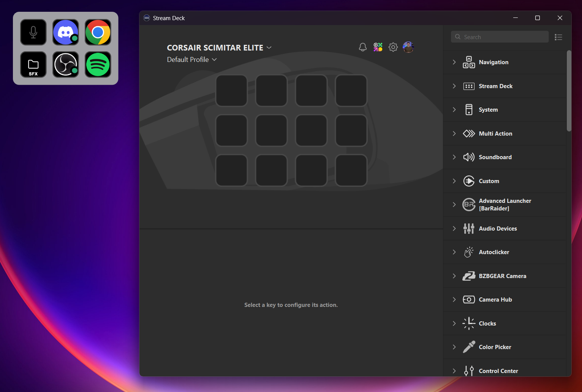Click the Audio Devices mixer icon
Viewport: 582px width, 392px height.
469,229
